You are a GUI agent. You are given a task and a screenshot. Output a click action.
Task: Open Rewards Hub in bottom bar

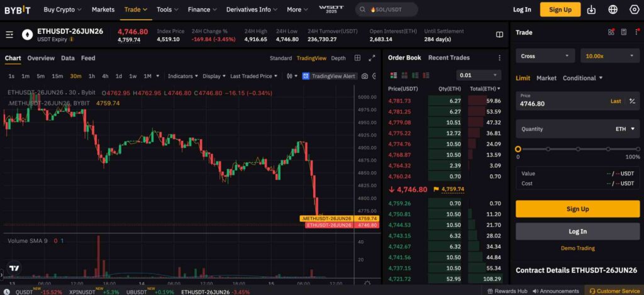point(507,291)
